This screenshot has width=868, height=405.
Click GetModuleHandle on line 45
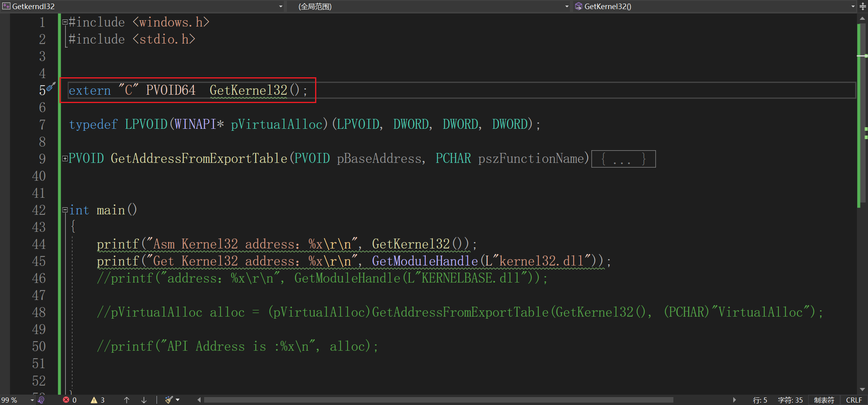tap(425, 261)
